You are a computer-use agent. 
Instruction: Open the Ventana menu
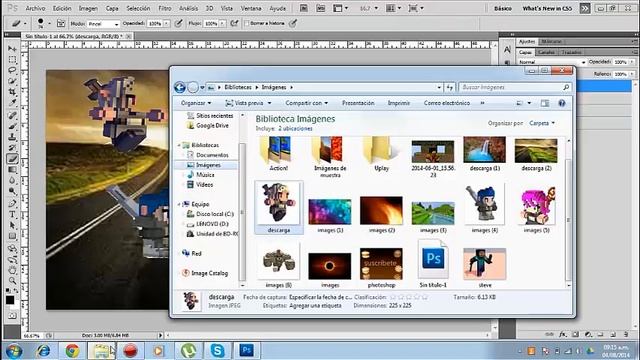pyautogui.click(x=251, y=8)
